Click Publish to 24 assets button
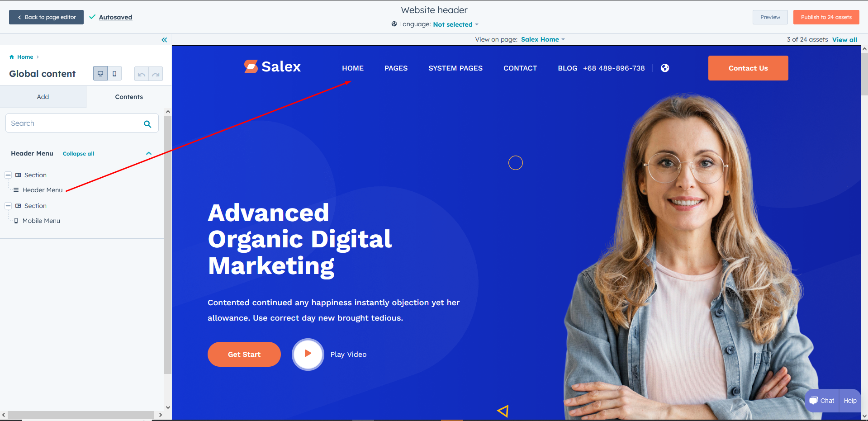This screenshot has width=868, height=421. 826,17
